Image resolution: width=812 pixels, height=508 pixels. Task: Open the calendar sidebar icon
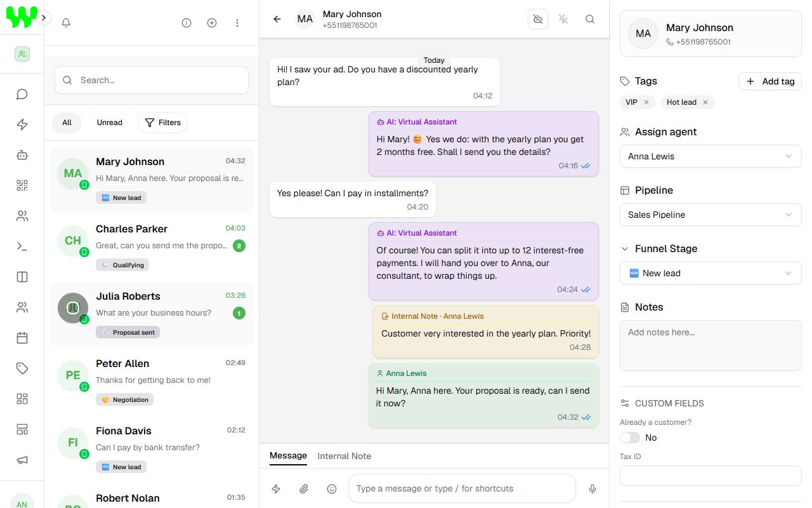coord(22,338)
